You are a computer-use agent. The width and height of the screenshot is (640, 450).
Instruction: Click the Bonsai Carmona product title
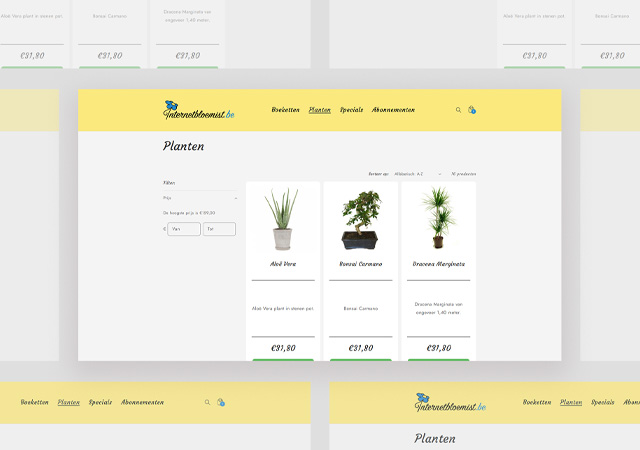pyautogui.click(x=360, y=264)
